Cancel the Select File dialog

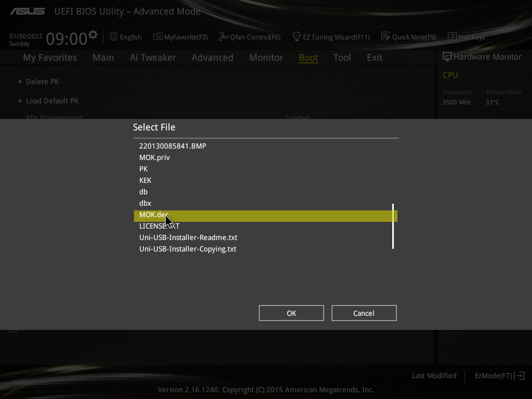tap(364, 313)
